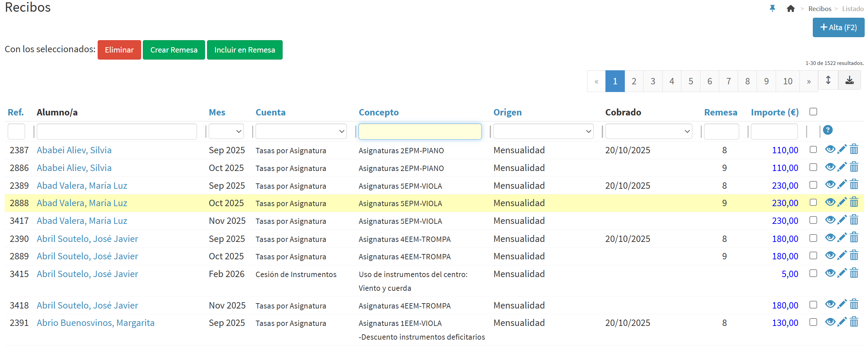Screen dimensions: 868x347
Task: Click previous pages « arrow
Action: tap(596, 81)
